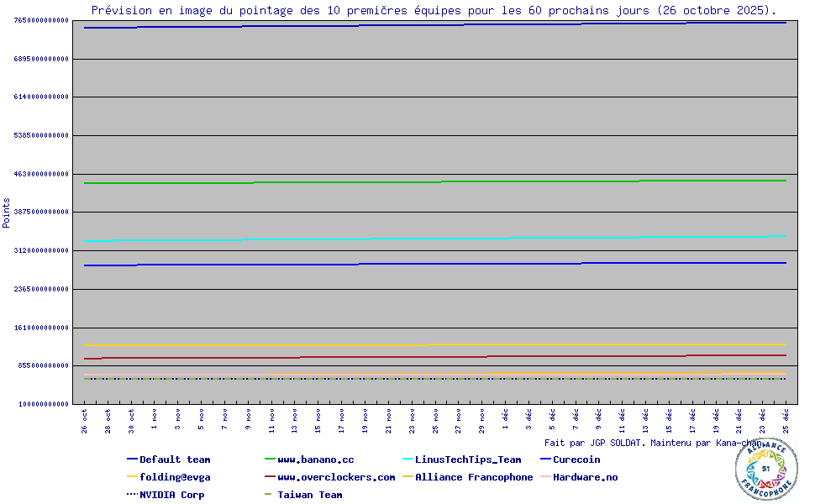Click the cyan LinusTechTips line in chart

tap(420, 239)
